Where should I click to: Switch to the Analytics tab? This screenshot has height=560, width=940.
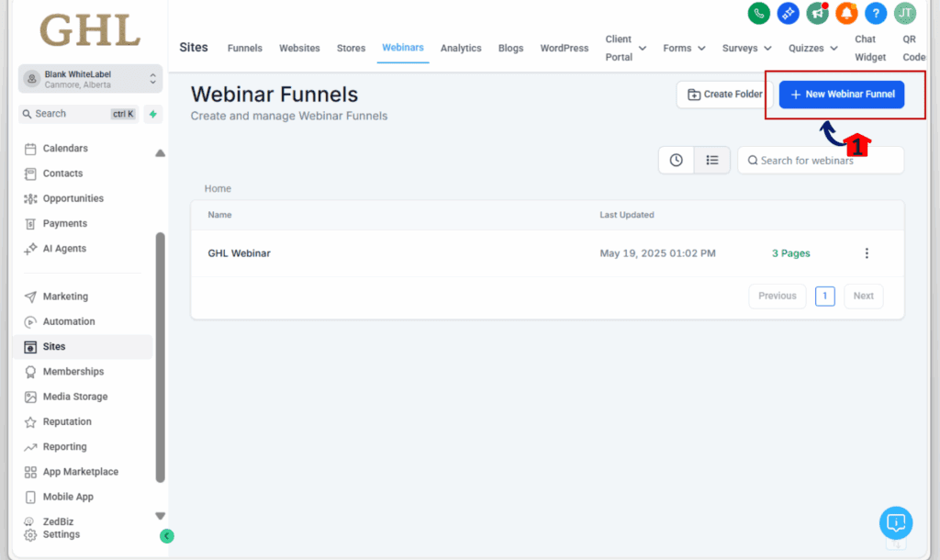pyautogui.click(x=461, y=48)
